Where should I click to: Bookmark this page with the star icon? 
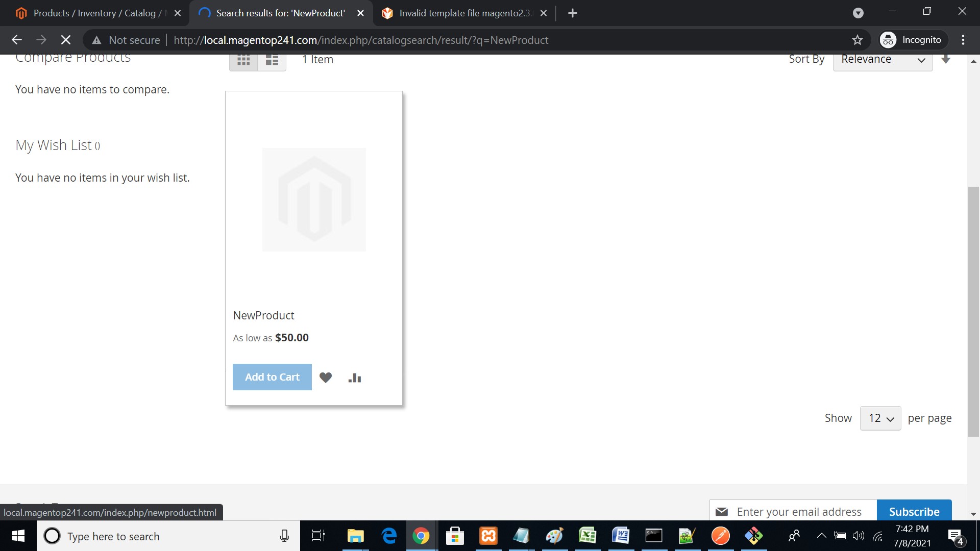coord(857,40)
